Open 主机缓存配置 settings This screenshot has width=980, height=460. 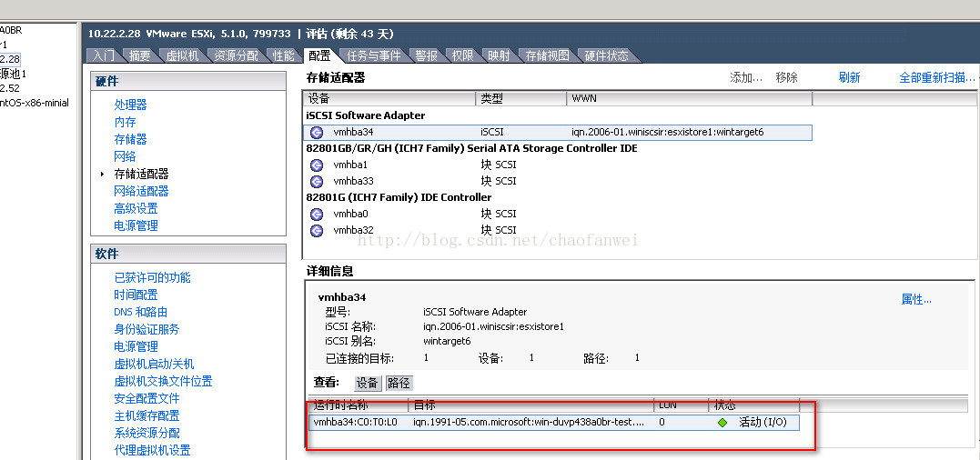click(146, 415)
